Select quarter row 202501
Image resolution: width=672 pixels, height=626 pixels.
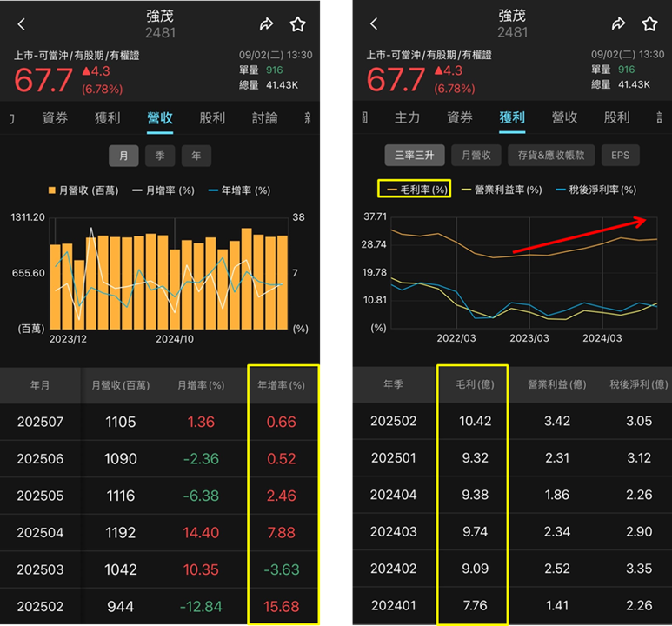512,458
